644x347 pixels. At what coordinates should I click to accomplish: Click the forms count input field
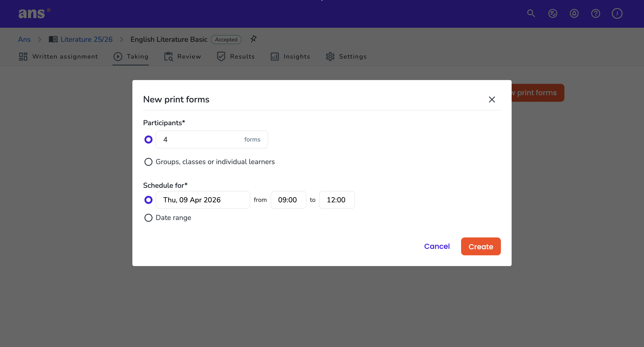(x=212, y=140)
